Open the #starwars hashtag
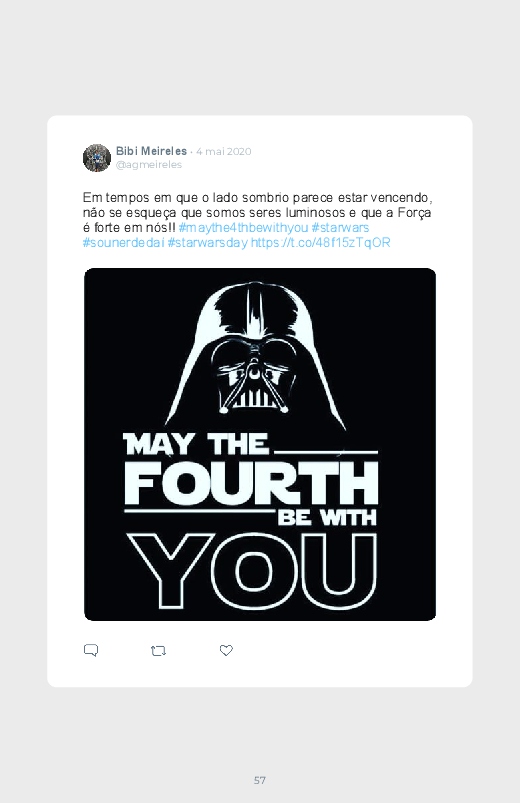 pos(340,227)
